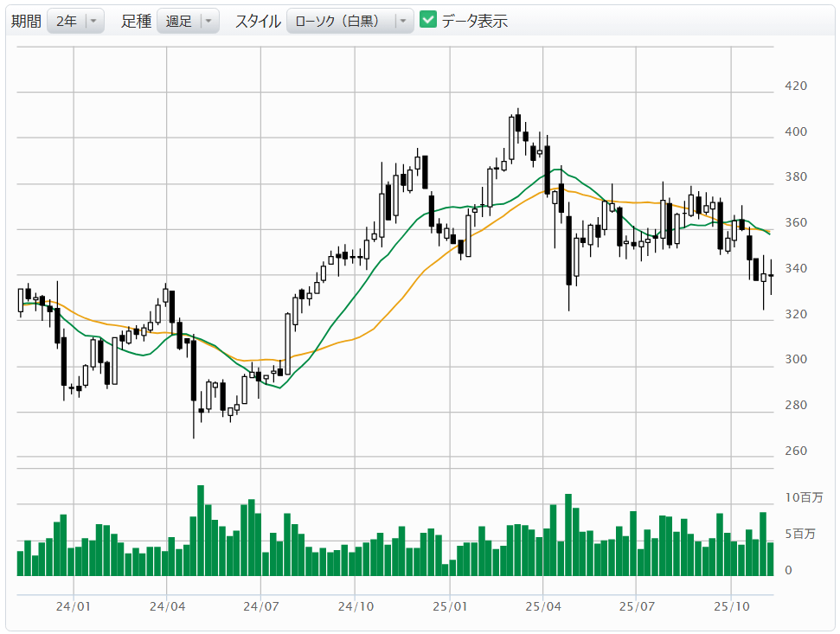Expand the ローソク（白黒） style dropdown
This screenshot has width=840, height=634.
[x=349, y=22]
